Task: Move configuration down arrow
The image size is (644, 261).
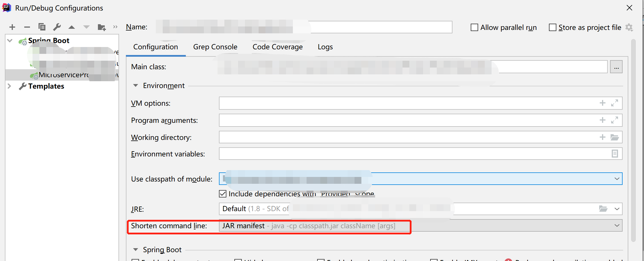Action: [x=86, y=27]
